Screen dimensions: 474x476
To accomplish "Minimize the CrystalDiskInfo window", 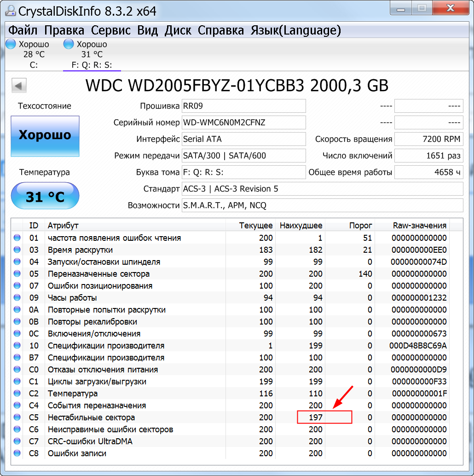I will pos(400,8).
